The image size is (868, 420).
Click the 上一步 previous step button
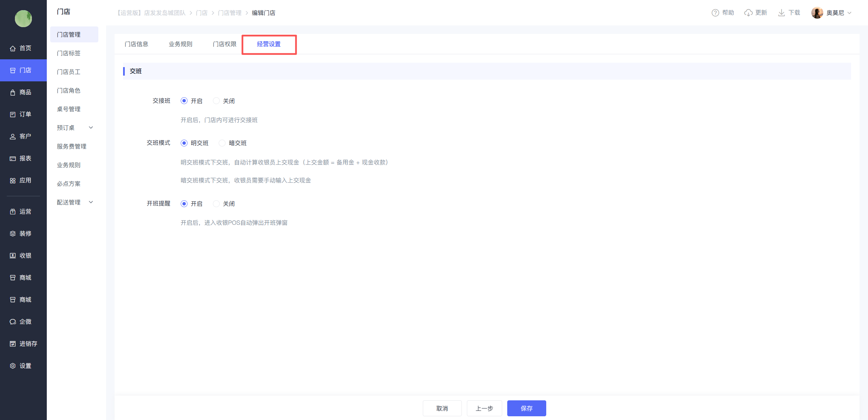coord(484,408)
